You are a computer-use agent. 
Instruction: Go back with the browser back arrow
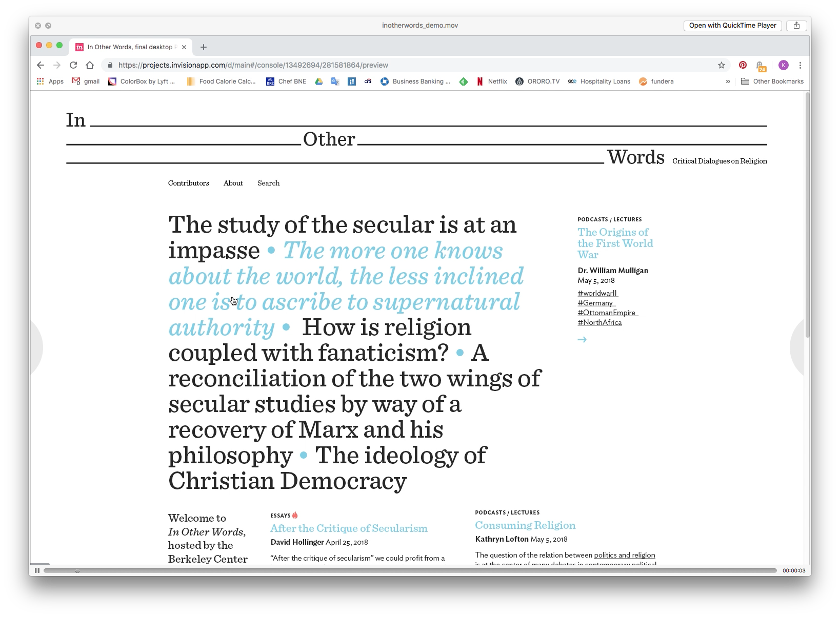(41, 65)
